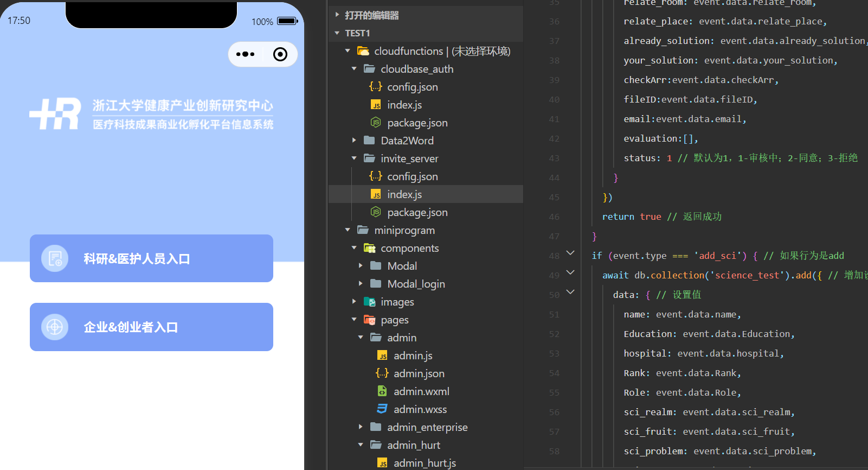Click the pages folder icon
Screen dimensions: 868x470
(x=370, y=320)
